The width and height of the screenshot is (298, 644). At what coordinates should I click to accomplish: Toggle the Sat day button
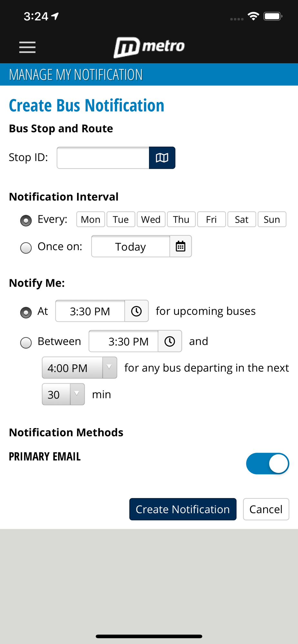pos(242,219)
